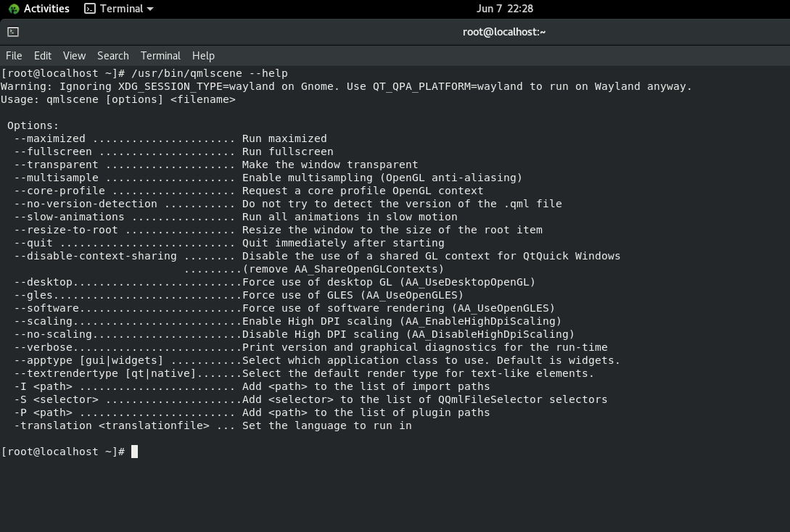
Task: Open the Terminal menu in the menu bar
Action: (160, 56)
